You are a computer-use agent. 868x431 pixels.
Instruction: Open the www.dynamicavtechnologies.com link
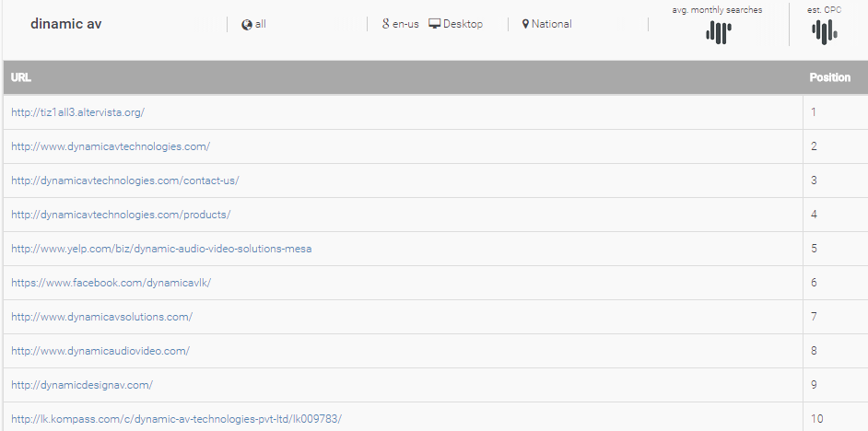coord(111,146)
